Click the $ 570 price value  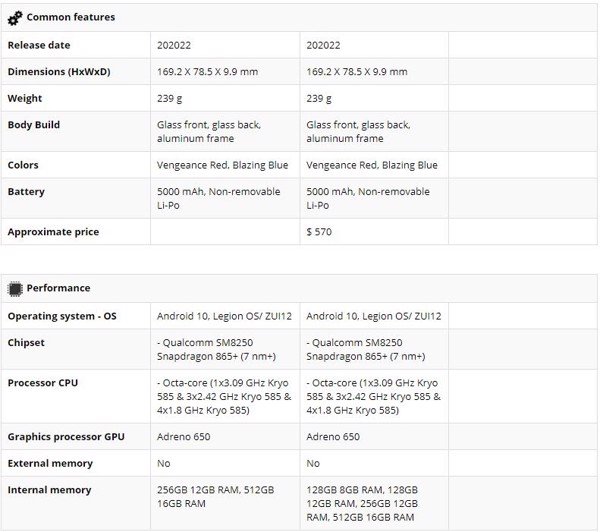point(319,232)
